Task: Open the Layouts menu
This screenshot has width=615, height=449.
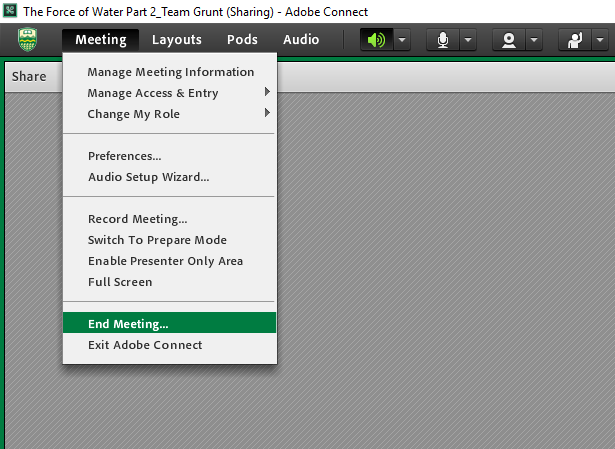Action: tap(176, 40)
